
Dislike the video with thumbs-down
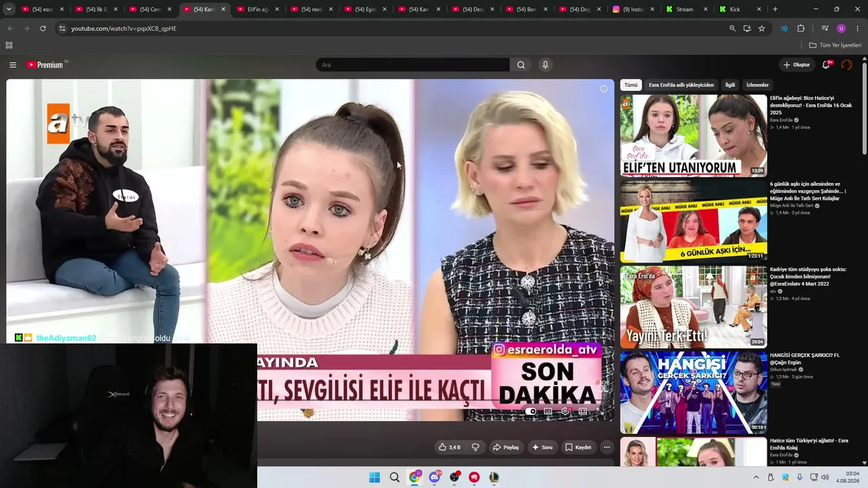coord(475,447)
